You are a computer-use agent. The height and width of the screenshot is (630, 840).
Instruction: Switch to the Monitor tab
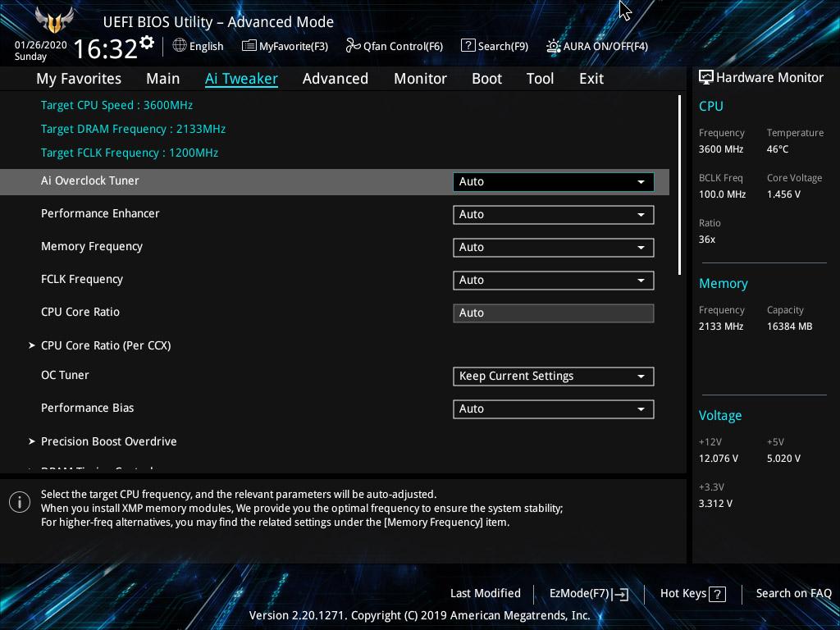point(420,79)
